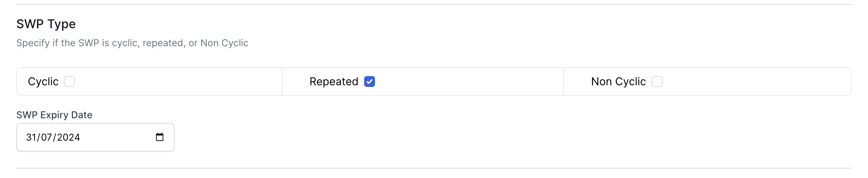Click empty area right of the date field
868x178 pixels.
(x=475, y=137)
